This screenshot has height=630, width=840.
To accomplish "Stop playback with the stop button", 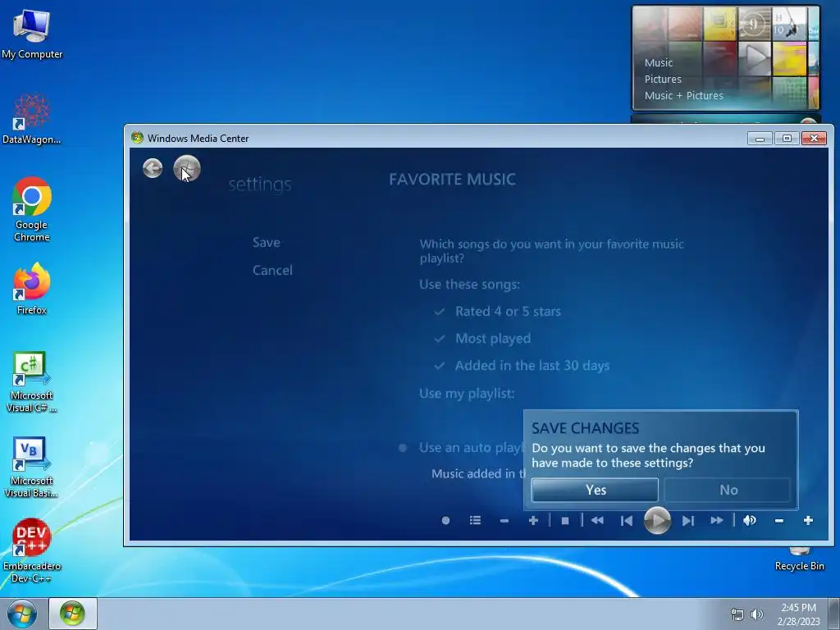I will tap(564, 520).
